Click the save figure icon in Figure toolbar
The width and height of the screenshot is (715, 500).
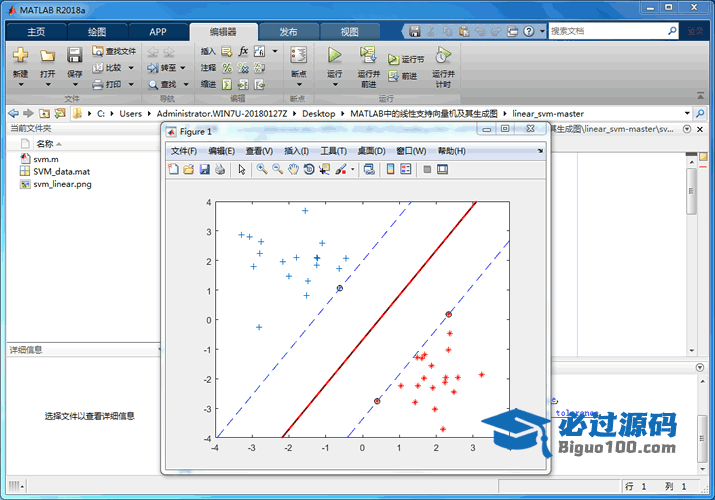(205, 170)
